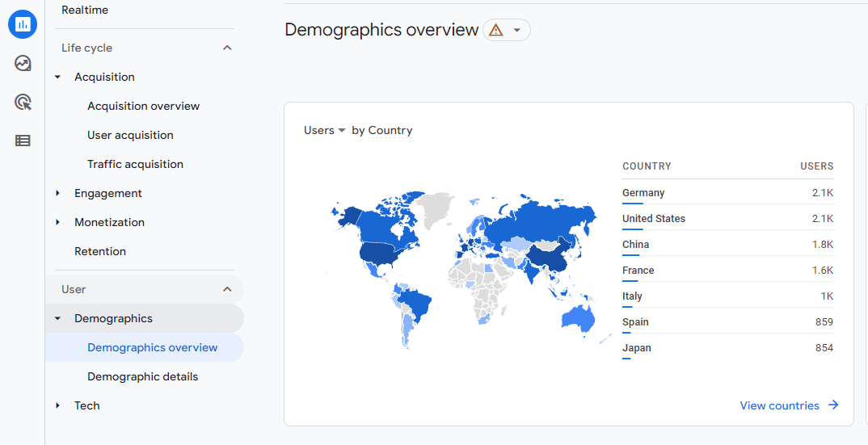The width and height of the screenshot is (868, 445).
Task: Click the 1.6K users value for France
Action: (823, 270)
